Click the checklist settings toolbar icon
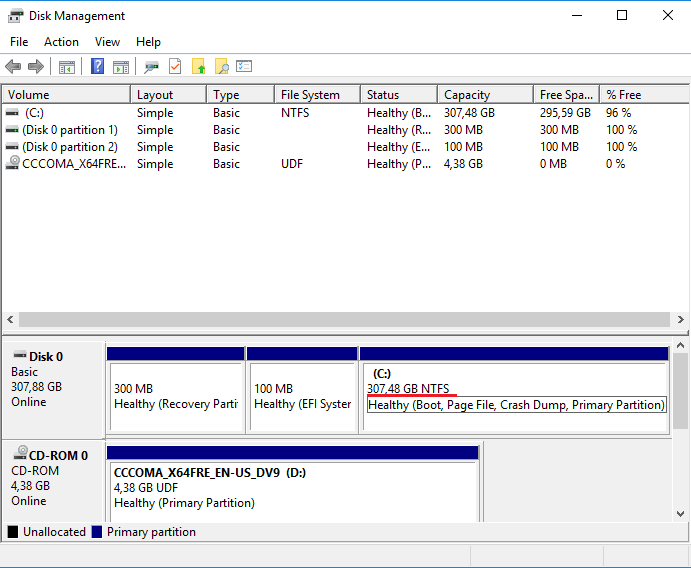The height and width of the screenshot is (568, 691). (244, 67)
